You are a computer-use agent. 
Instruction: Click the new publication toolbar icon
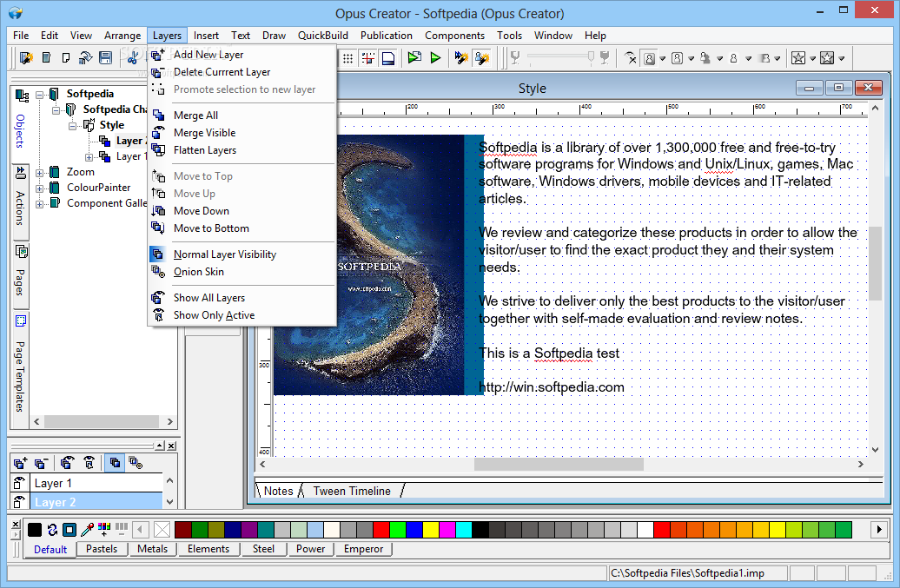pyautogui.click(x=47, y=58)
